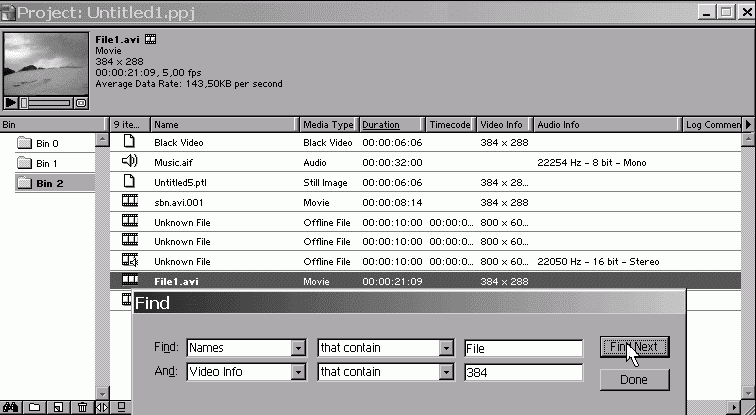Select the Bin 0 folder
This screenshot has height=415, width=756.
pos(46,143)
